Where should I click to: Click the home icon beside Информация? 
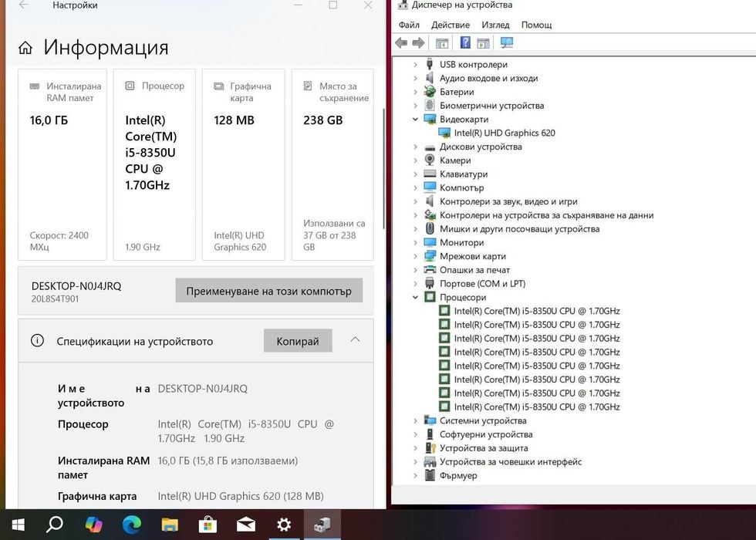click(25, 48)
